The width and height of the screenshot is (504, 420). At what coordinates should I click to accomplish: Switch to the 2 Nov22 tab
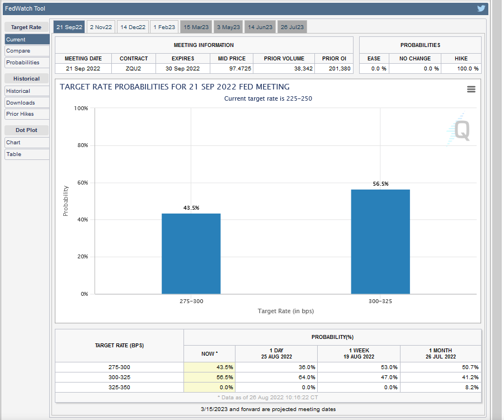[101, 27]
